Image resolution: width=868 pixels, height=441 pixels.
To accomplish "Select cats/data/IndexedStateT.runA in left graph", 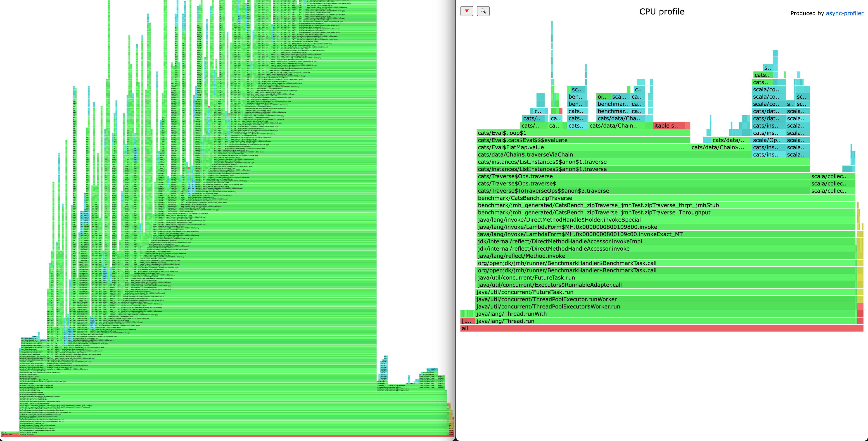I will (198, 391).
